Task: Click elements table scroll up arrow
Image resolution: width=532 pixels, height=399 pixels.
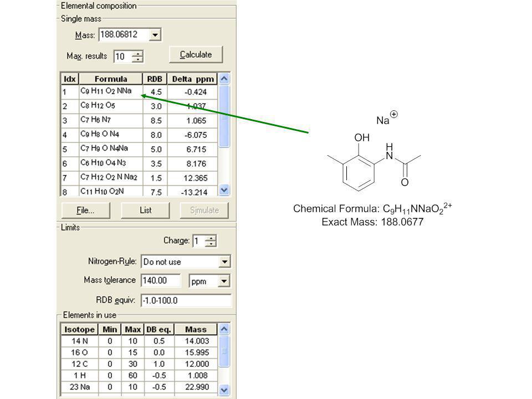Action: tap(224, 329)
